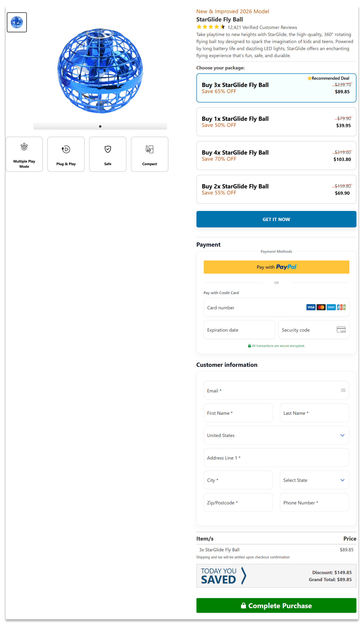Click the struck-through $239.70 price
This screenshot has height=625, width=364.
coord(343,85)
